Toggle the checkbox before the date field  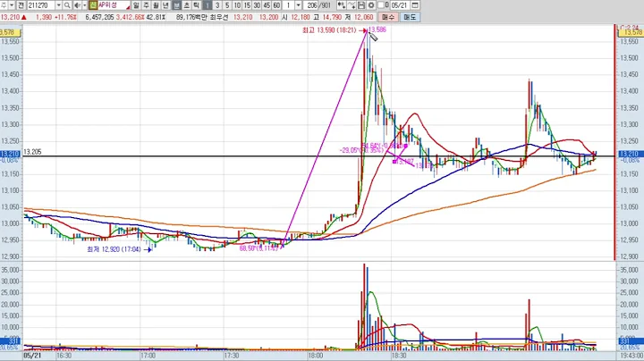point(380,5)
